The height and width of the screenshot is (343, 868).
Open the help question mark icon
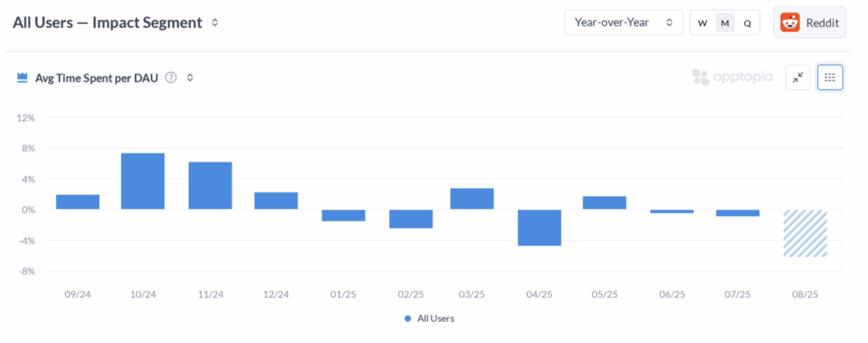point(171,77)
